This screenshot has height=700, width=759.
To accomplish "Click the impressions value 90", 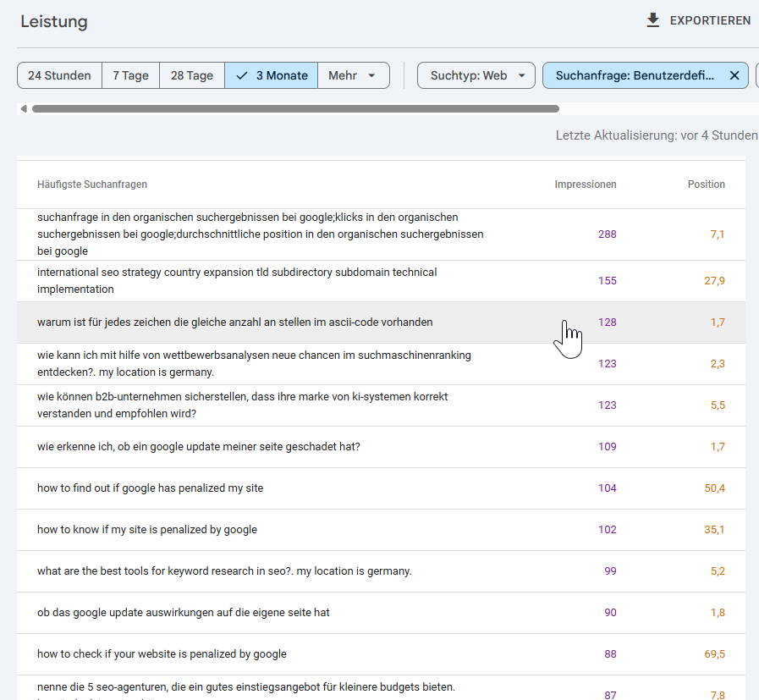I will click(x=610, y=612).
